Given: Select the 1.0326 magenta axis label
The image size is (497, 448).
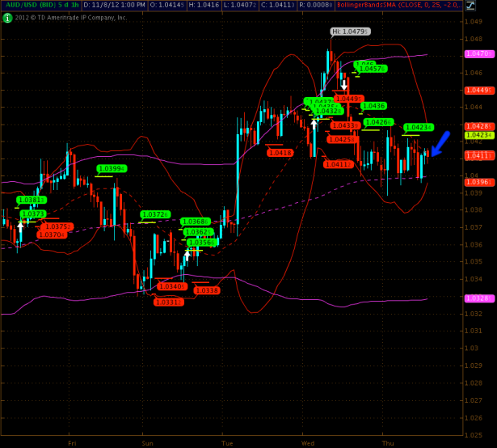Looking at the screenshot, I should [478, 298].
